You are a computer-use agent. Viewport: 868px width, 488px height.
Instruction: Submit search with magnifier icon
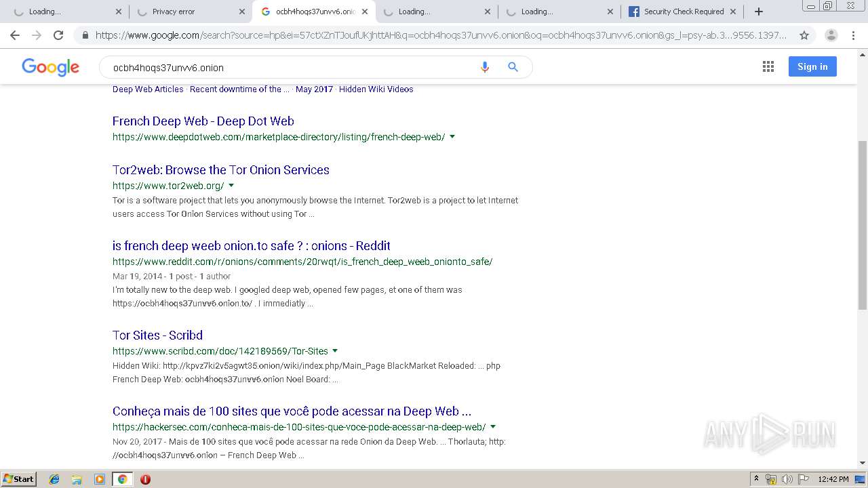(x=513, y=67)
